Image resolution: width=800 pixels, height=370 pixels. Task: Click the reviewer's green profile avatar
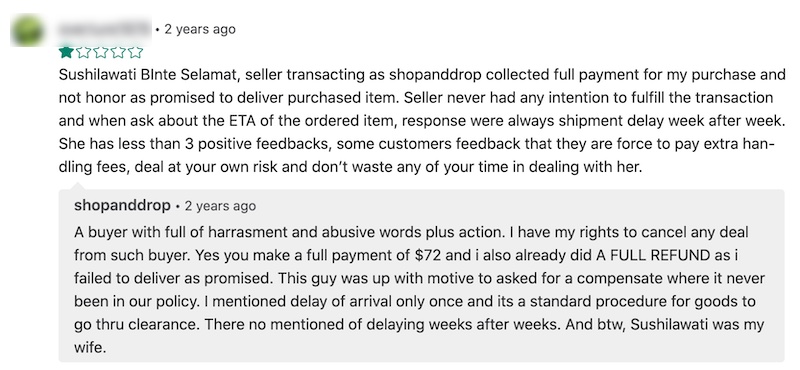click(x=27, y=30)
